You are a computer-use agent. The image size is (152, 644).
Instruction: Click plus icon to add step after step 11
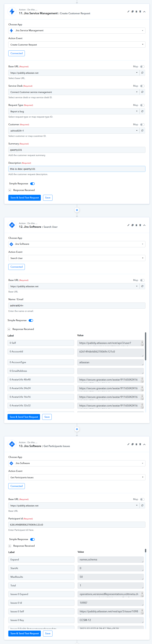[x=77, y=210]
